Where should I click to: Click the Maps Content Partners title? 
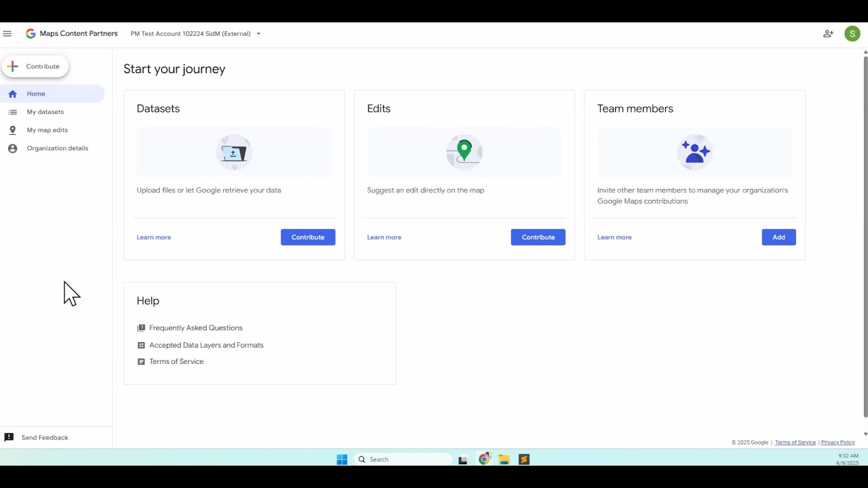pyautogui.click(x=79, y=34)
